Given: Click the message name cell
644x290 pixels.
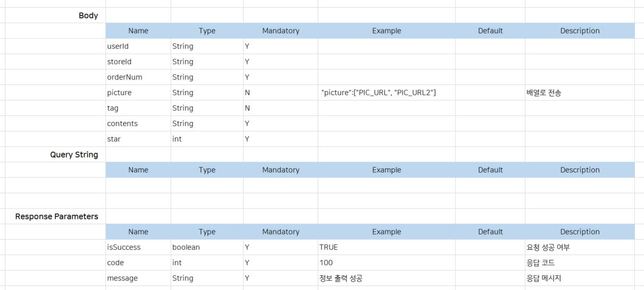Looking at the screenshot, I should [122, 278].
